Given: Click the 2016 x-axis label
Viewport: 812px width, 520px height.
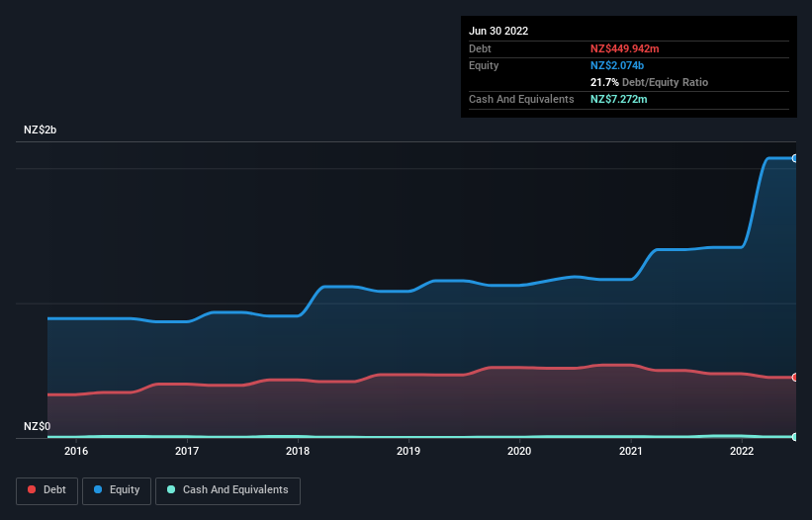Looking at the screenshot, I should pyautogui.click(x=76, y=451).
